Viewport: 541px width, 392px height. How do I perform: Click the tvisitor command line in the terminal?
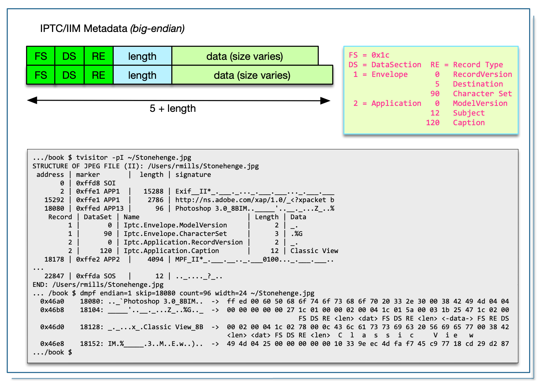pos(112,158)
